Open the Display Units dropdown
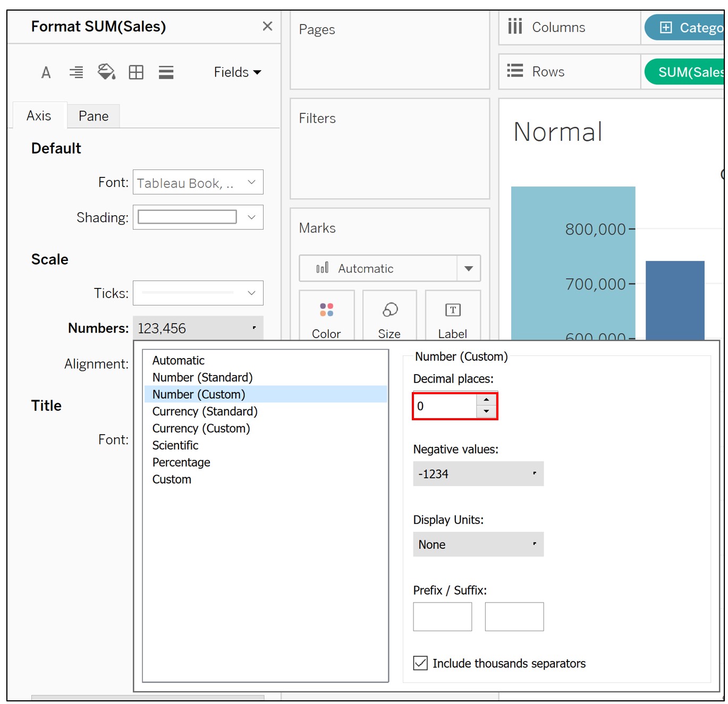This screenshot has width=728, height=704. [478, 545]
